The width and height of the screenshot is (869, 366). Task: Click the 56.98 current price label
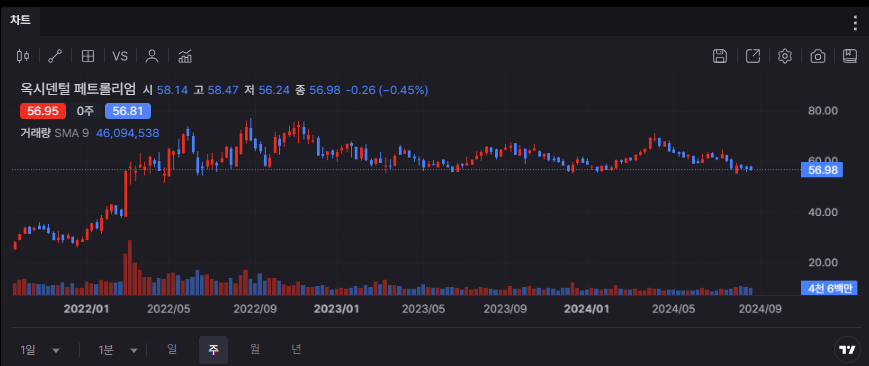(x=822, y=170)
